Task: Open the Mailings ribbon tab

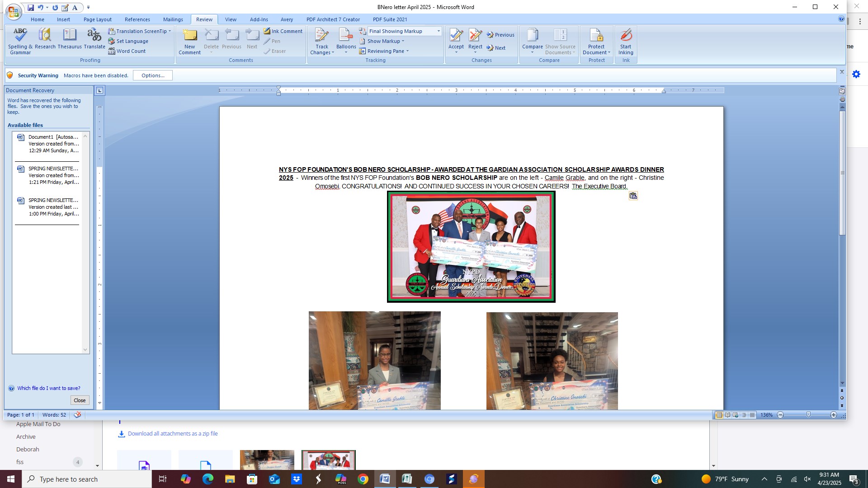Action: point(173,19)
